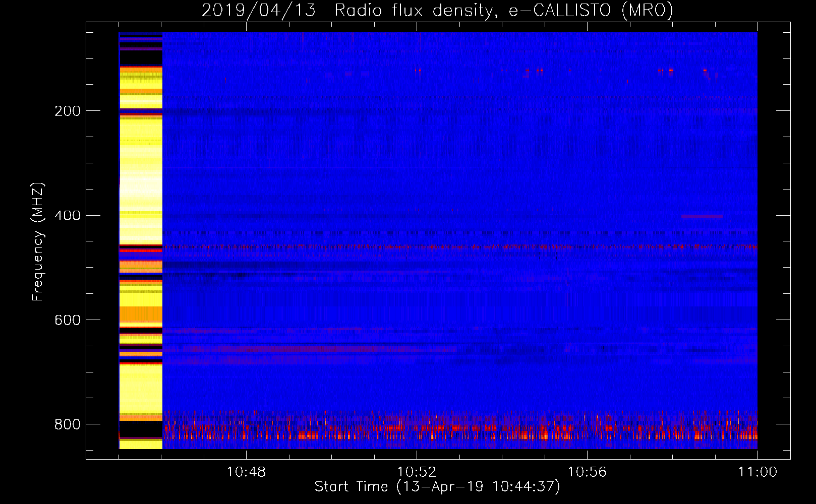816x504 pixels.
Task: Select the '10:56' time tick label
Action: point(587,472)
